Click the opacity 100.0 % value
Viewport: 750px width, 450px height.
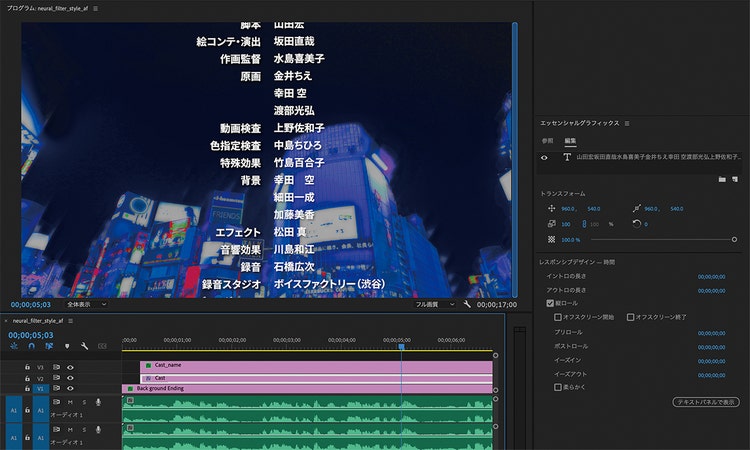(570, 240)
